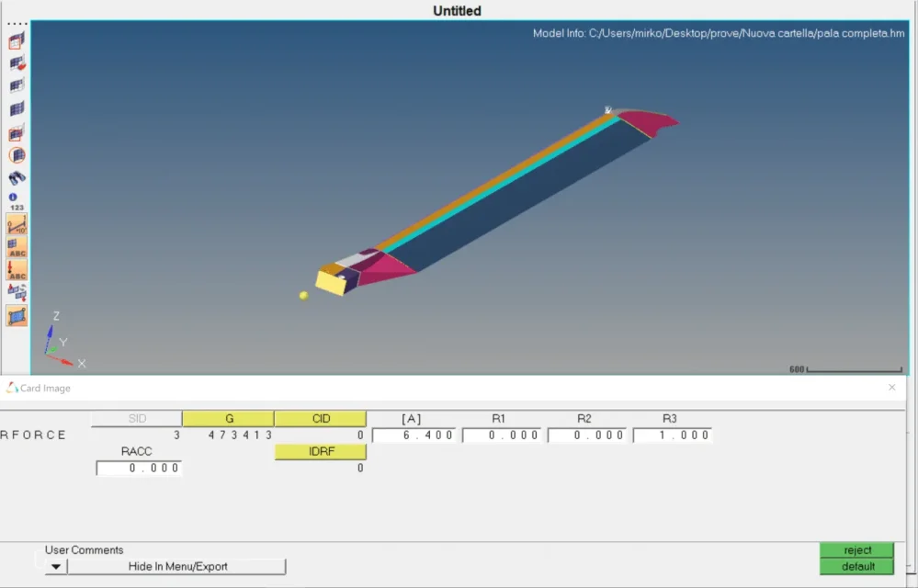The height and width of the screenshot is (588, 918).
Task: Expand the User Comments dropdown arrow
Action: [x=56, y=567]
